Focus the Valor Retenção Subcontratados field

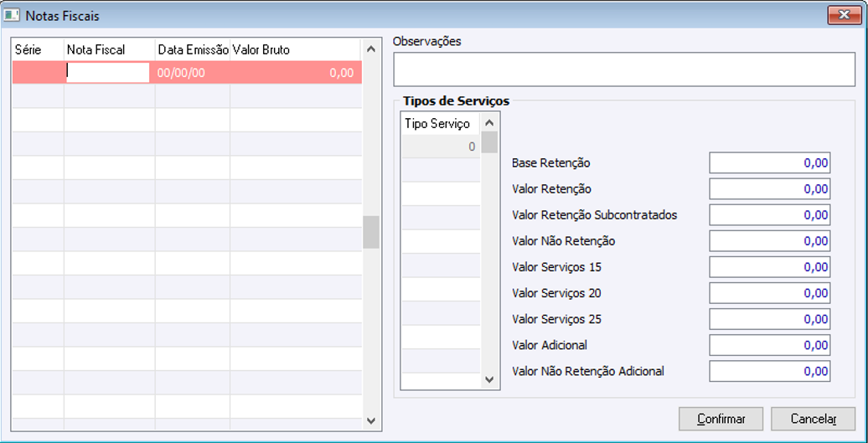coord(769,215)
